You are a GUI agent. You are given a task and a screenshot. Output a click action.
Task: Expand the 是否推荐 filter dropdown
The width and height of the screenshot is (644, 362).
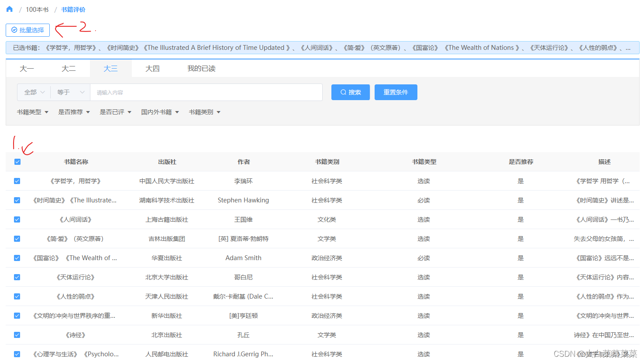point(74,112)
